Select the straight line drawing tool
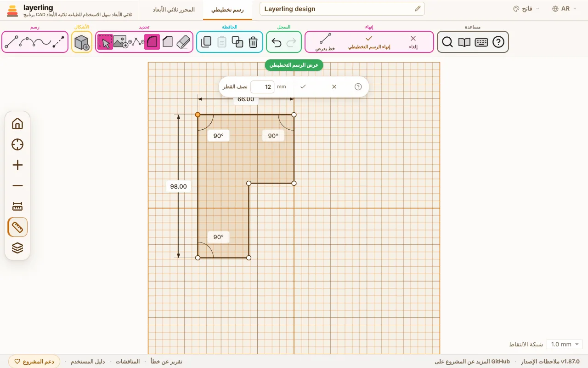This screenshot has width=588, height=368. click(x=11, y=42)
